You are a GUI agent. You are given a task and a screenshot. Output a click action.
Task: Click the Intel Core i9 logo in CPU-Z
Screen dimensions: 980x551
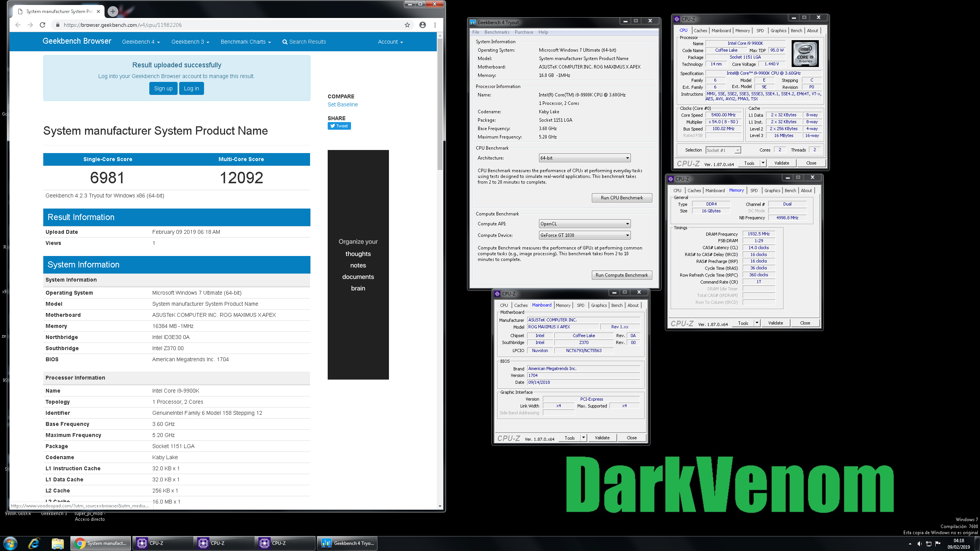coord(805,54)
